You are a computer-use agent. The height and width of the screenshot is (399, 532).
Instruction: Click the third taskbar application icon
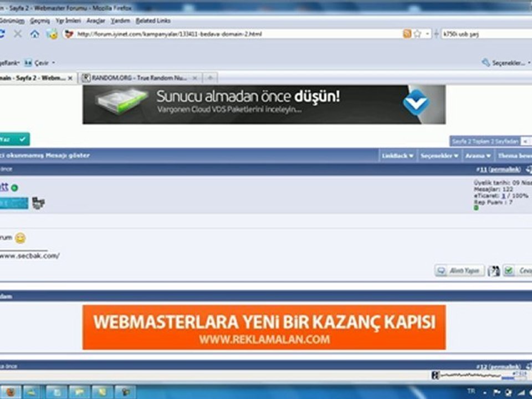[x=56, y=392]
